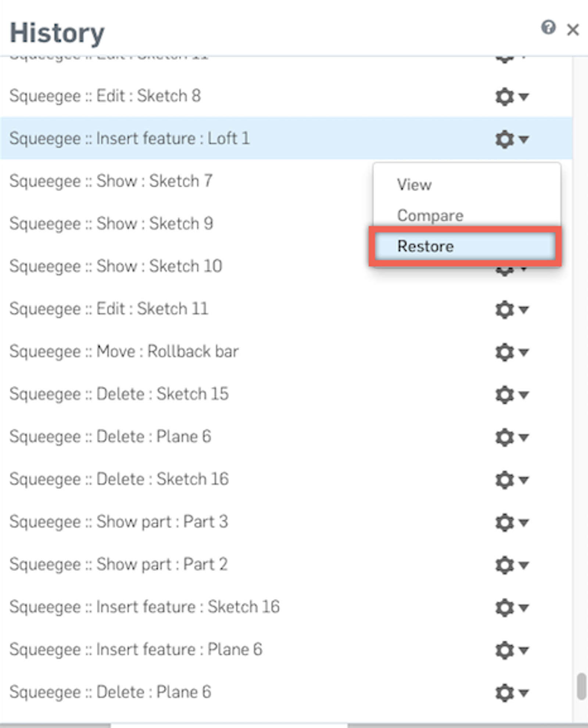Expand dropdown arrow for Delete Sketch 16
This screenshot has width=588, height=728.
(524, 480)
